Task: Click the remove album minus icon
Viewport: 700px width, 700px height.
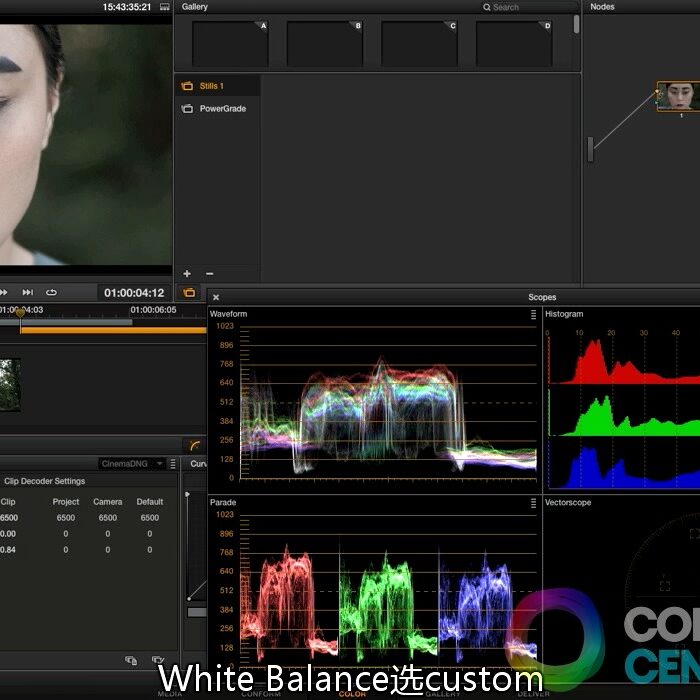Action: (210, 274)
